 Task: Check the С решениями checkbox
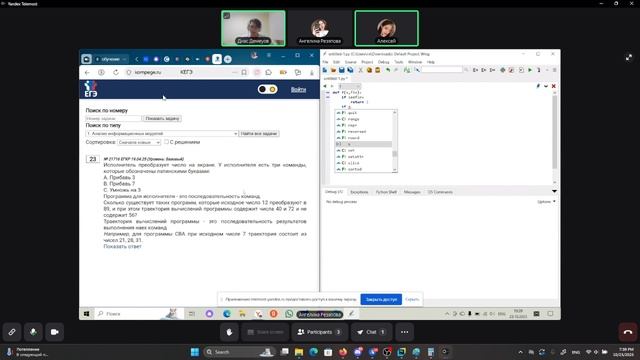coord(167,142)
